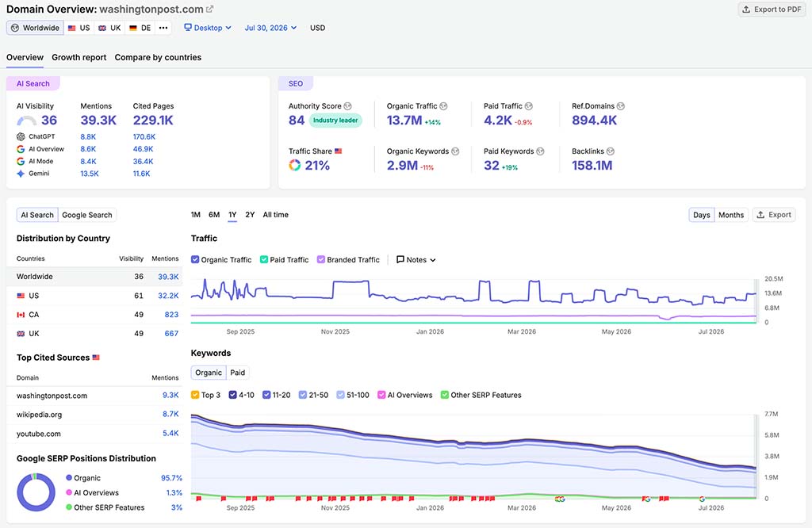Toggle the Paid Traffic checkbox

point(264,260)
